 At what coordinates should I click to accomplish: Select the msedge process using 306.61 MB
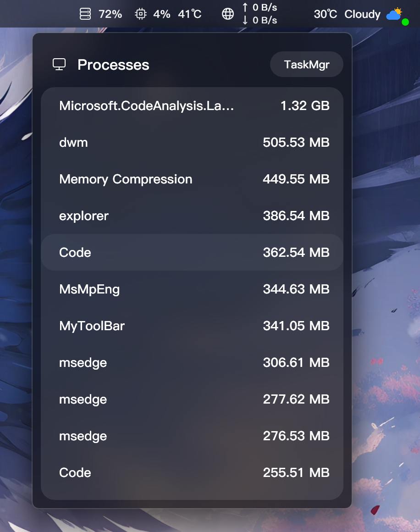click(x=192, y=363)
